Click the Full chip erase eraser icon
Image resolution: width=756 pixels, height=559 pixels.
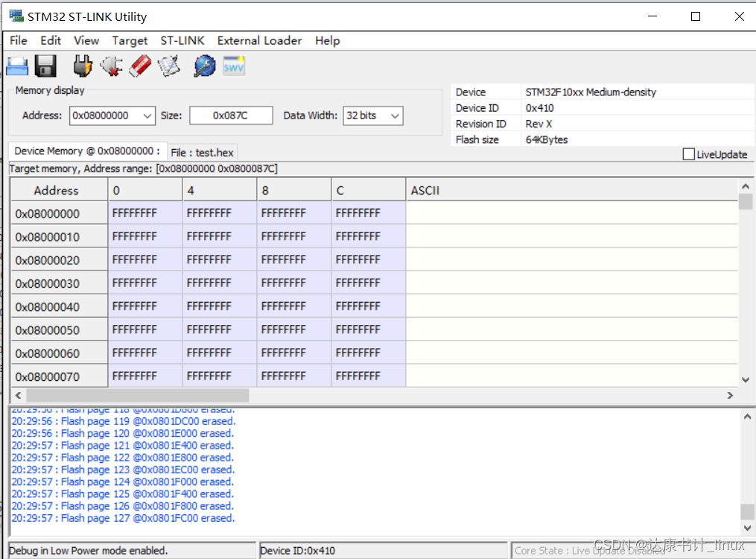tap(140, 66)
